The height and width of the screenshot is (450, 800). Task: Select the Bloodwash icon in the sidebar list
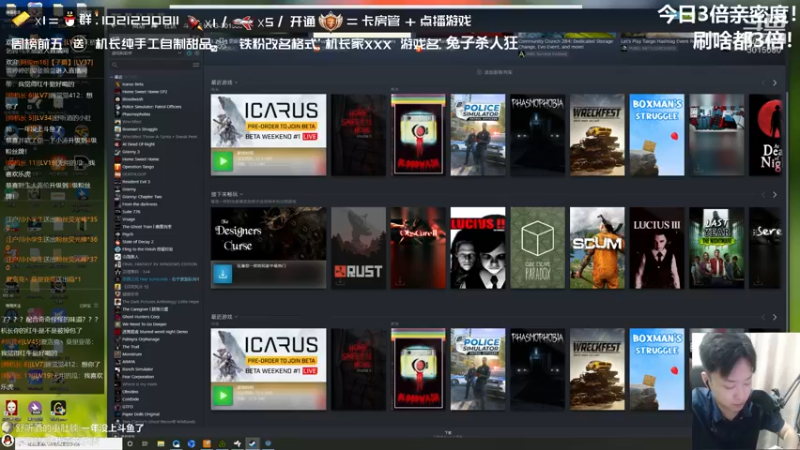(118, 99)
